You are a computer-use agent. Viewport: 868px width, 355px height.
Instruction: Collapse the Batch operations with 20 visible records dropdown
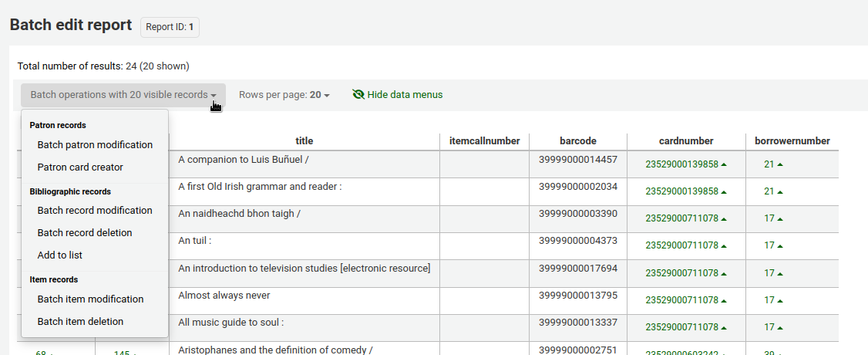[123, 95]
